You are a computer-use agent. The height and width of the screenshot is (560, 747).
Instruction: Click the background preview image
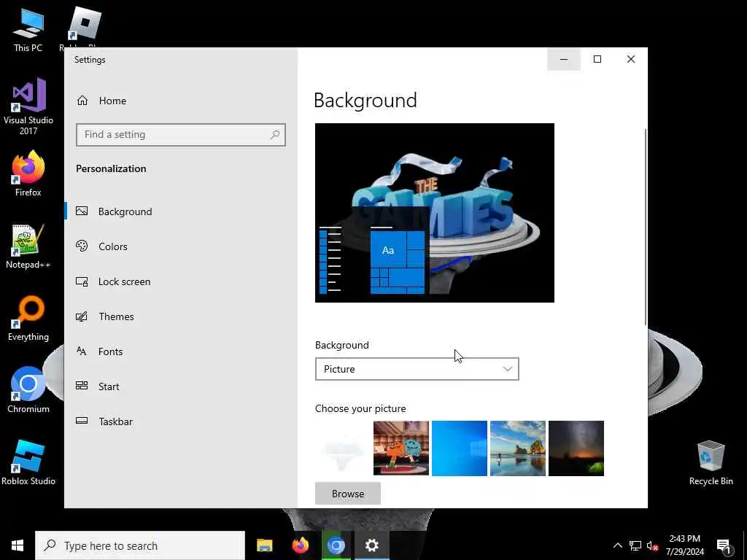435,213
